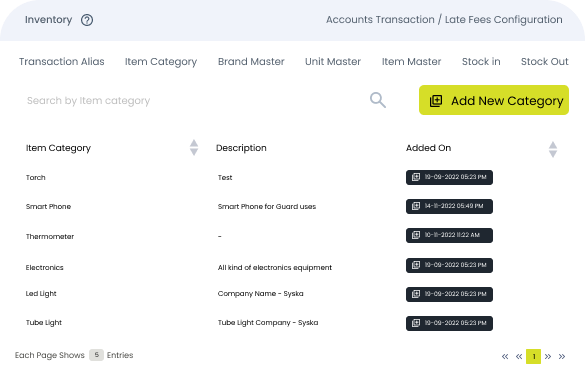Click the search magnifier icon

(x=378, y=100)
